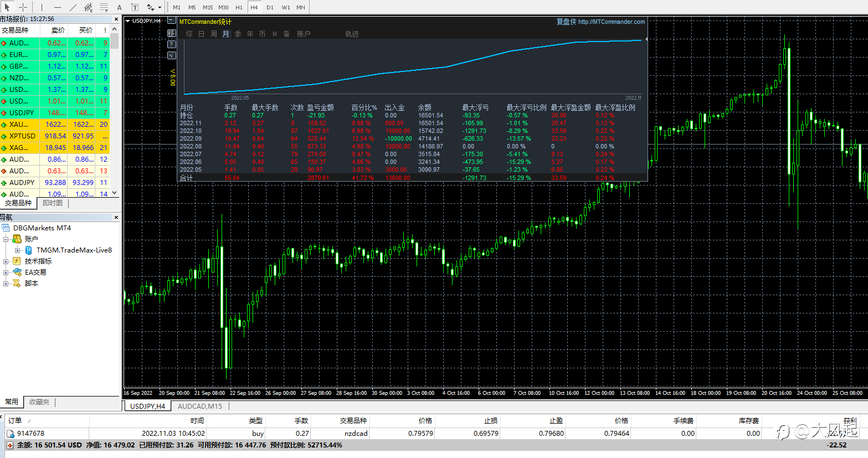Select the 周 weekly stats tab
This screenshot has width=868, height=458.
coord(214,34)
